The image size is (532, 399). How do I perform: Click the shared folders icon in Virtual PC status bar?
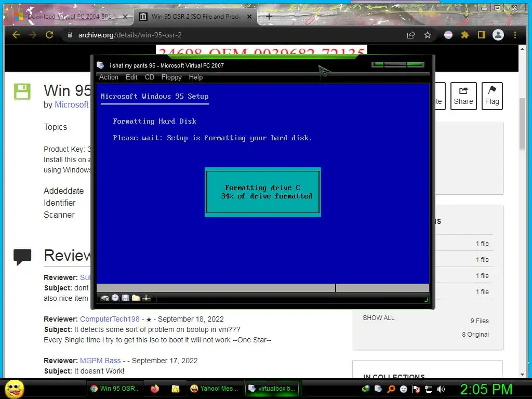(x=136, y=298)
